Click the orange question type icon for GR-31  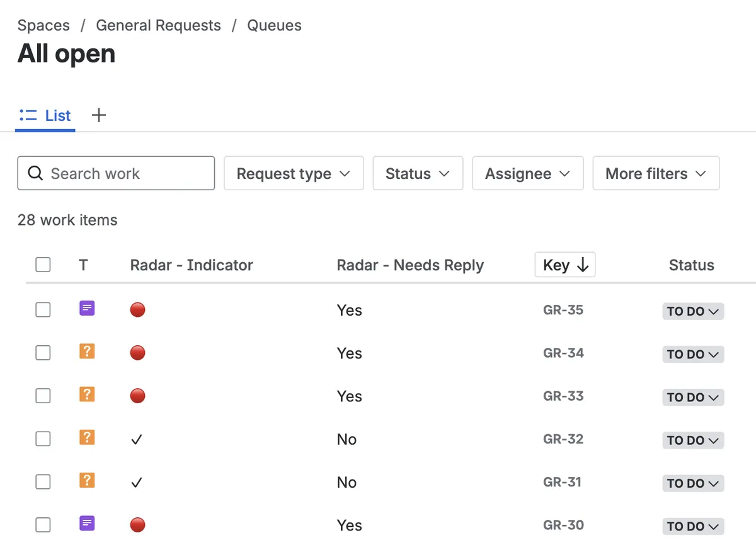(x=87, y=480)
